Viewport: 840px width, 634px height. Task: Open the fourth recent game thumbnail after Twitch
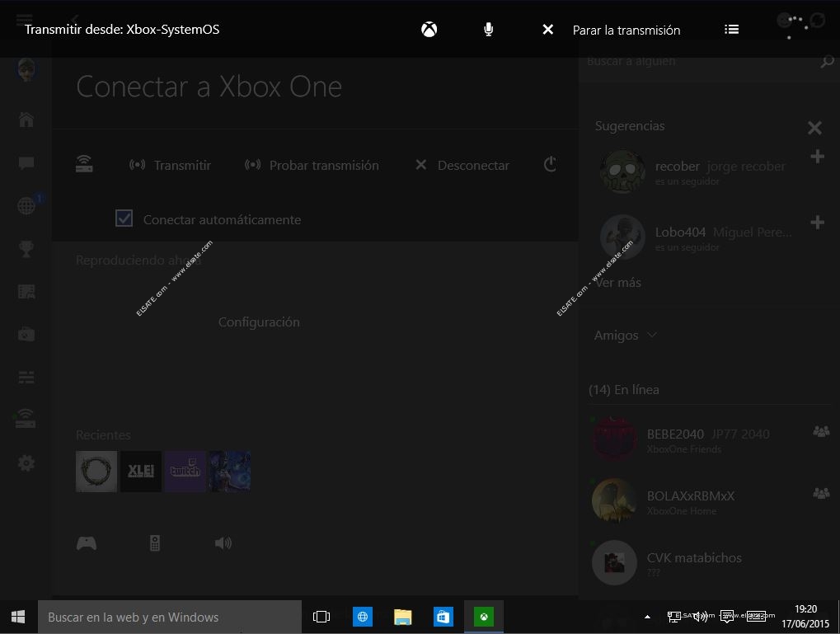pyautogui.click(x=230, y=472)
